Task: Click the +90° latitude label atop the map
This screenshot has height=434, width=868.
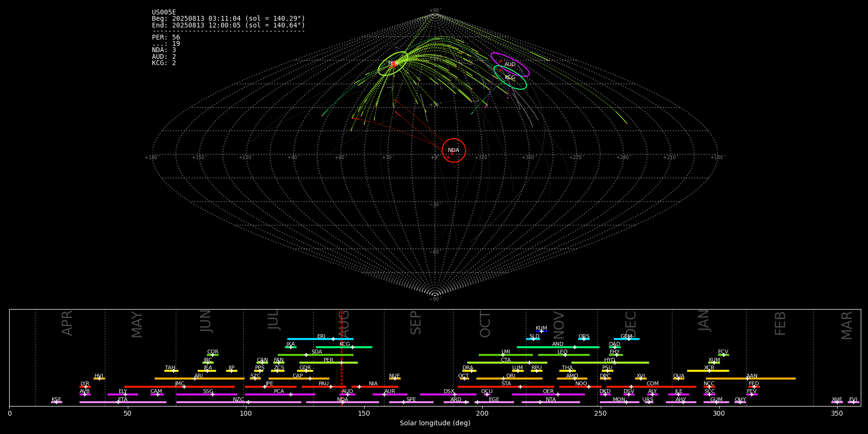Action: click(435, 11)
